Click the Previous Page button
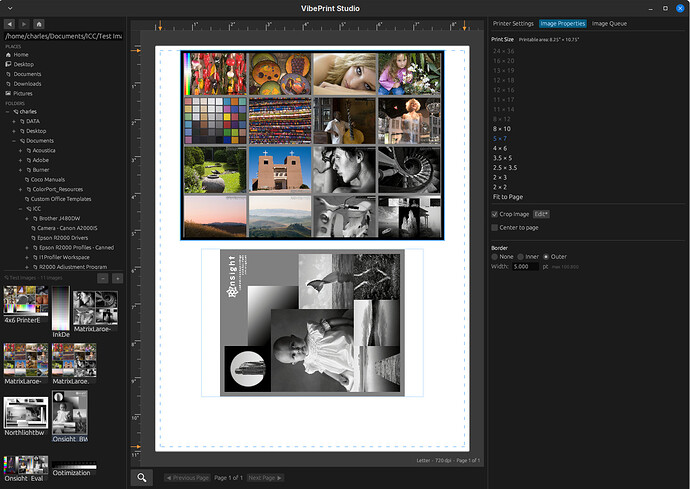This screenshot has width=690, height=489. tap(187, 478)
